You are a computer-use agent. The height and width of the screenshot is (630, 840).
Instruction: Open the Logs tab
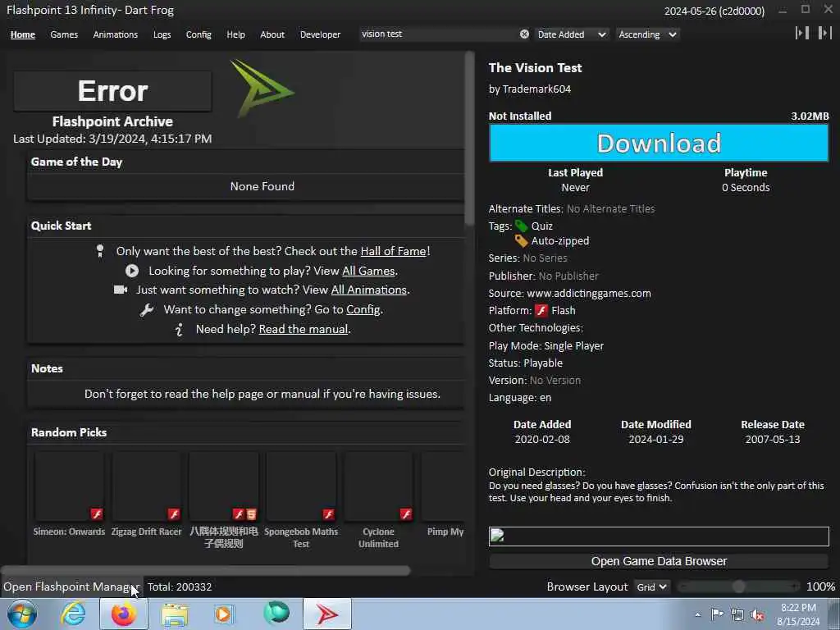click(162, 34)
